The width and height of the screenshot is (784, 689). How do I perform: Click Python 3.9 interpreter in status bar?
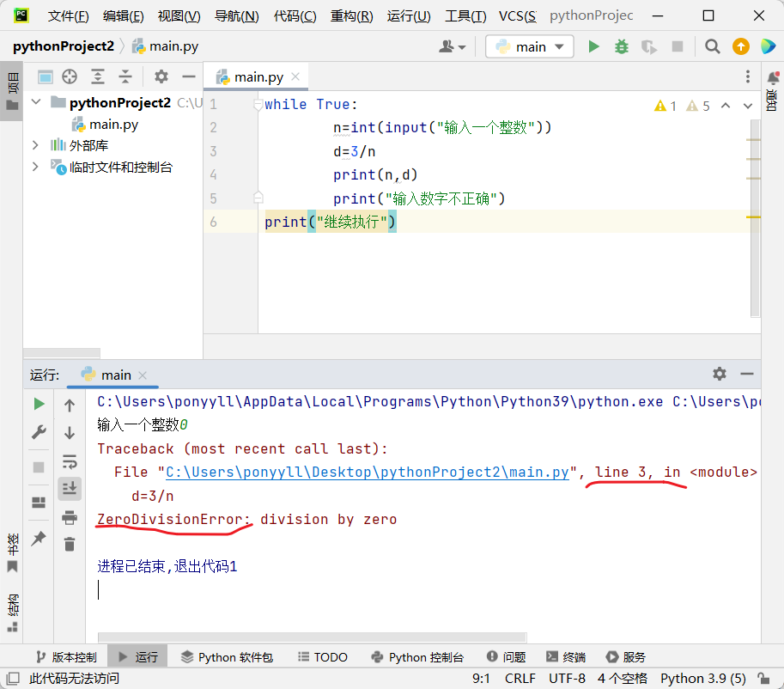click(702, 679)
